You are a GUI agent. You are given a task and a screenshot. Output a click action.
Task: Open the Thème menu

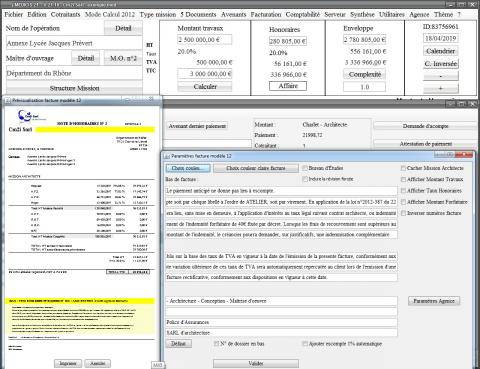(443, 15)
